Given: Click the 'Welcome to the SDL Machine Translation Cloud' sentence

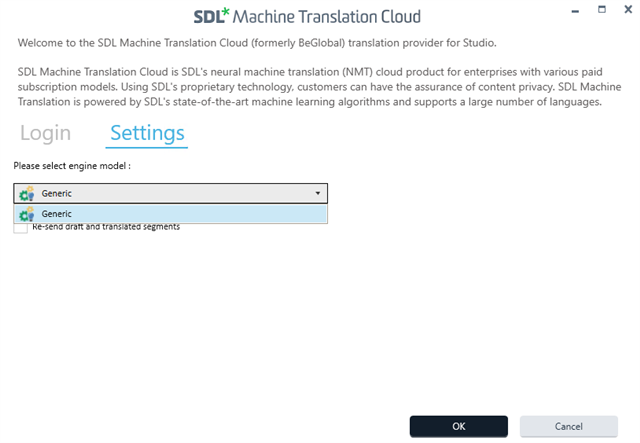Looking at the screenshot, I should point(257,43).
